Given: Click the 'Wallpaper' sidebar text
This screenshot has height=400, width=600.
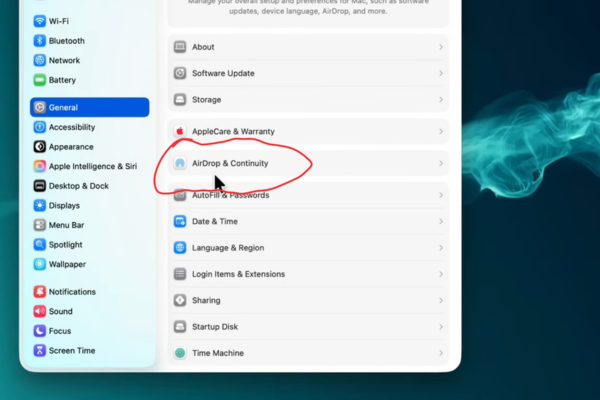Looking at the screenshot, I should click(67, 264).
